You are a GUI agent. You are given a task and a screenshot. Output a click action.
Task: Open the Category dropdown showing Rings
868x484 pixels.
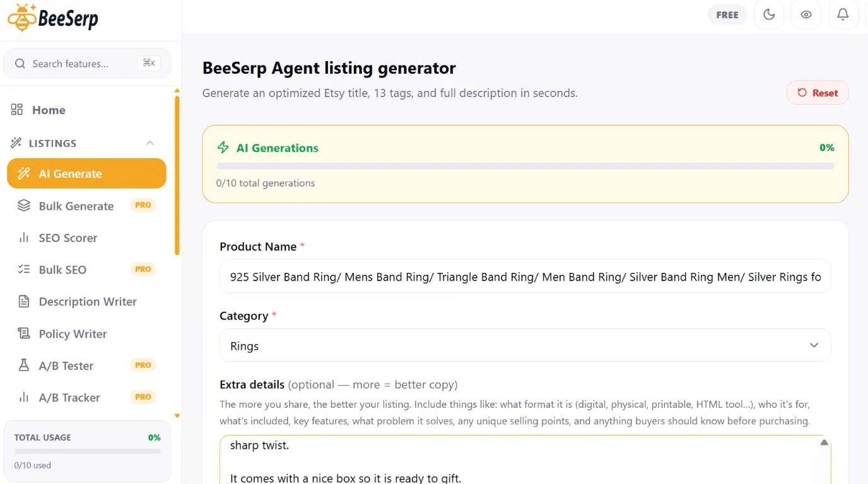[525, 345]
